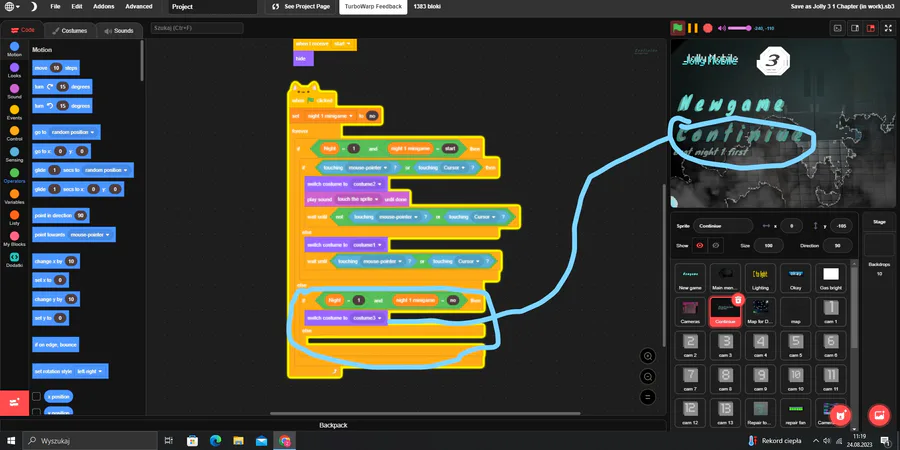Click the green flag to run project
This screenshot has height=450, width=900.
pos(678,28)
